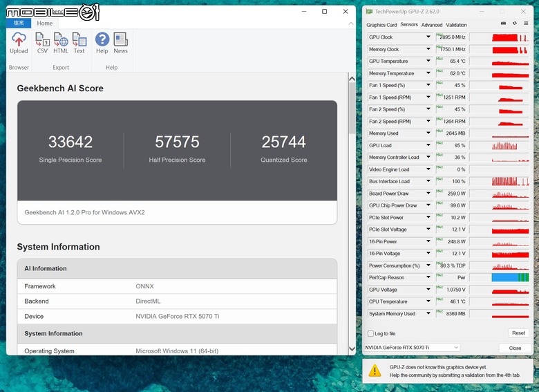539x392 pixels.
Task: Click the Memory Clock MAX indicator
Action: (439, 46)
